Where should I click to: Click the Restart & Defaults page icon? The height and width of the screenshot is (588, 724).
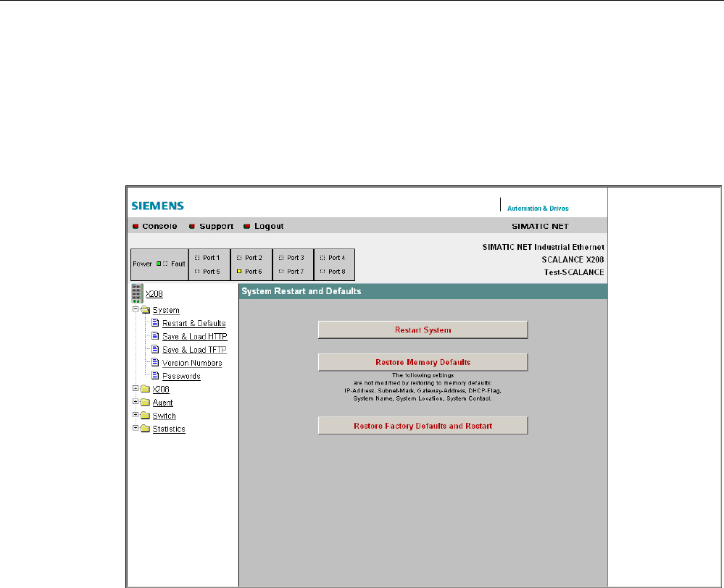155,323
